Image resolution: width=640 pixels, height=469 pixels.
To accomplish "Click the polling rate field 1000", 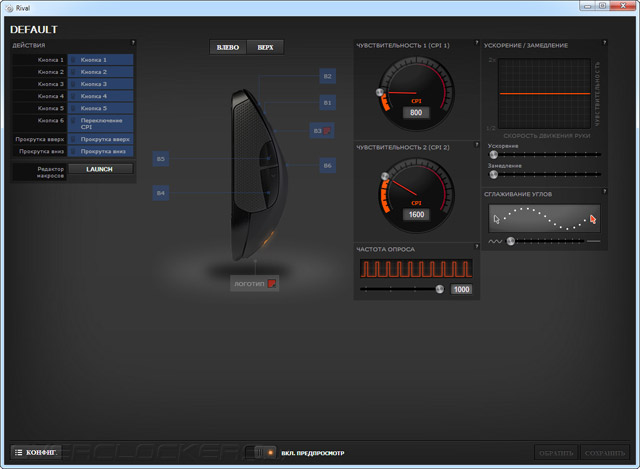I will [x=461, y=289].
